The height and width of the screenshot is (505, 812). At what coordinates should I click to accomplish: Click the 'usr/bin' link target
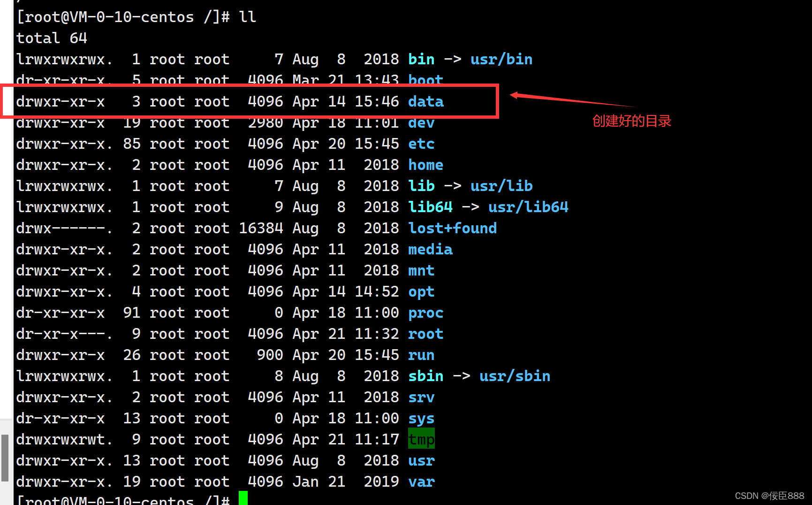(501, 59)
